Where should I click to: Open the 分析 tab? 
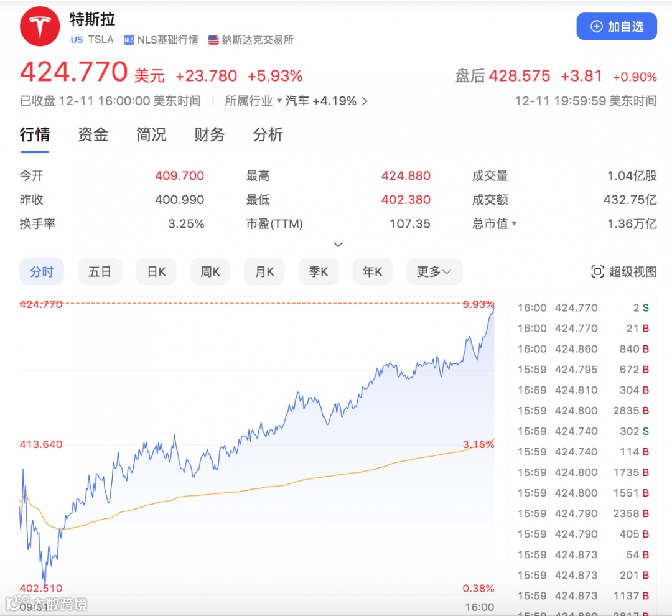click(x=268, y=134)
